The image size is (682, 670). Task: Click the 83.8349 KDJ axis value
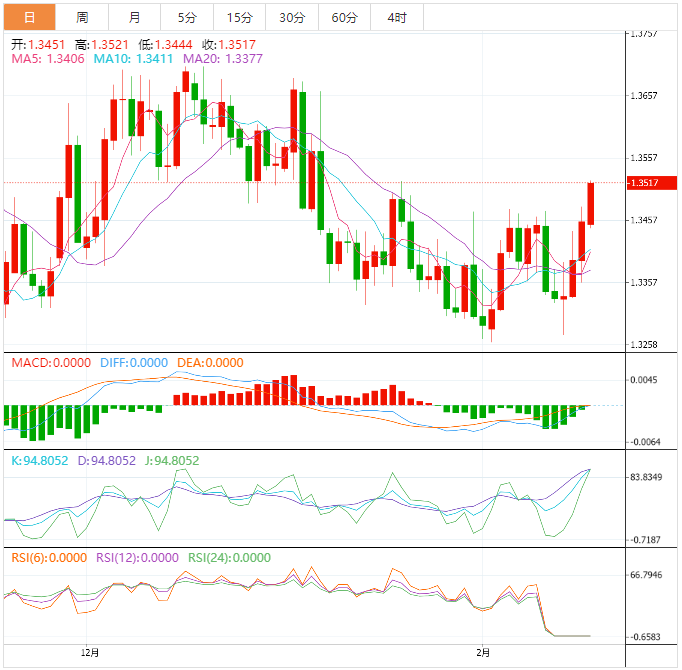tap(646, 477)
